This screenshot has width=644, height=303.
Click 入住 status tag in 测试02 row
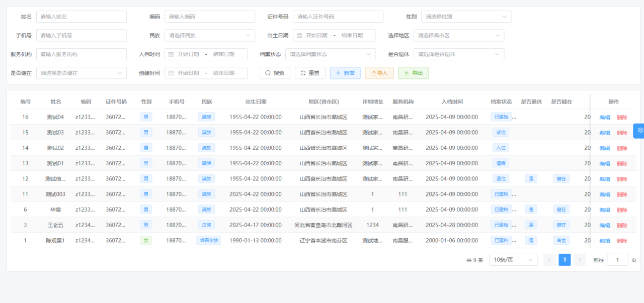click(x=501, y=148)
